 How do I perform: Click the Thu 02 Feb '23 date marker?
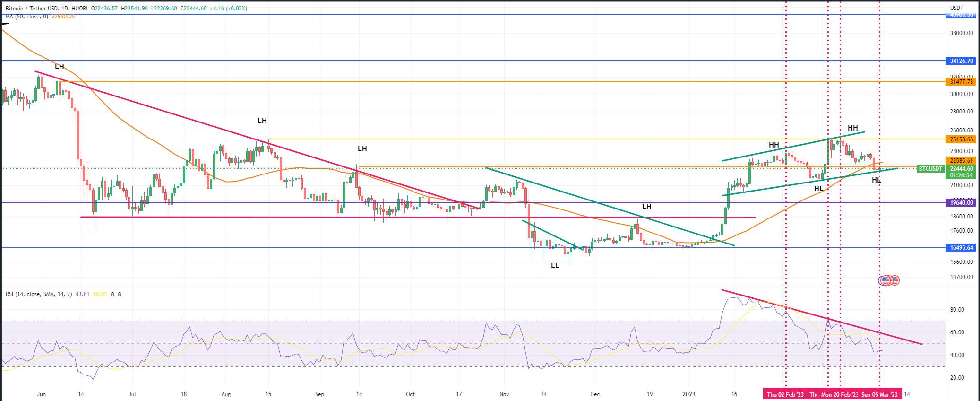pyautogui.click(x=785, y=394)
